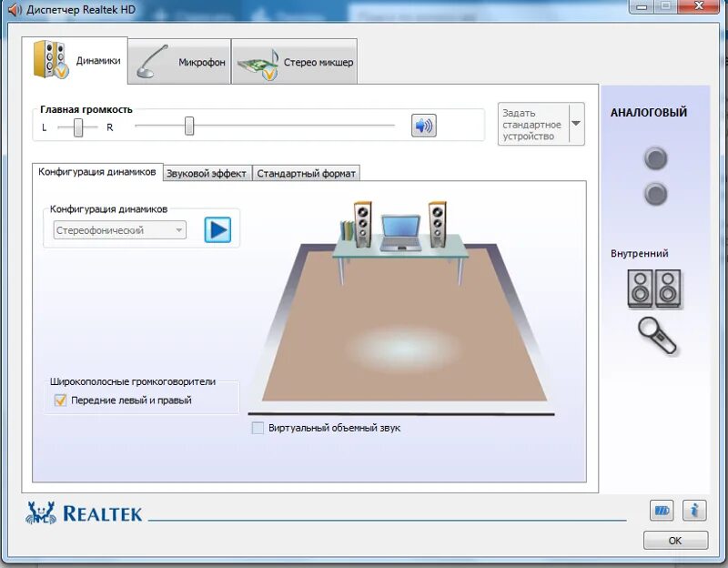Start speaker test with the blue play arrow

(217, 229)
